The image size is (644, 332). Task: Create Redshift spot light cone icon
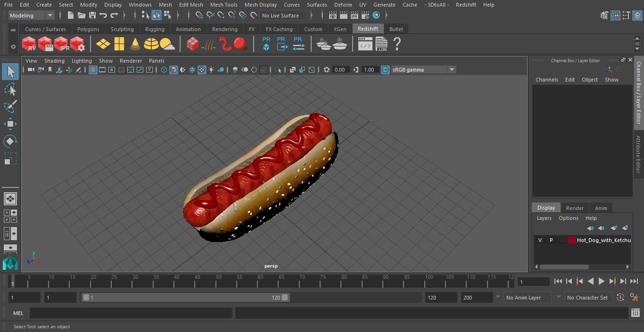[x=135, y=44]
